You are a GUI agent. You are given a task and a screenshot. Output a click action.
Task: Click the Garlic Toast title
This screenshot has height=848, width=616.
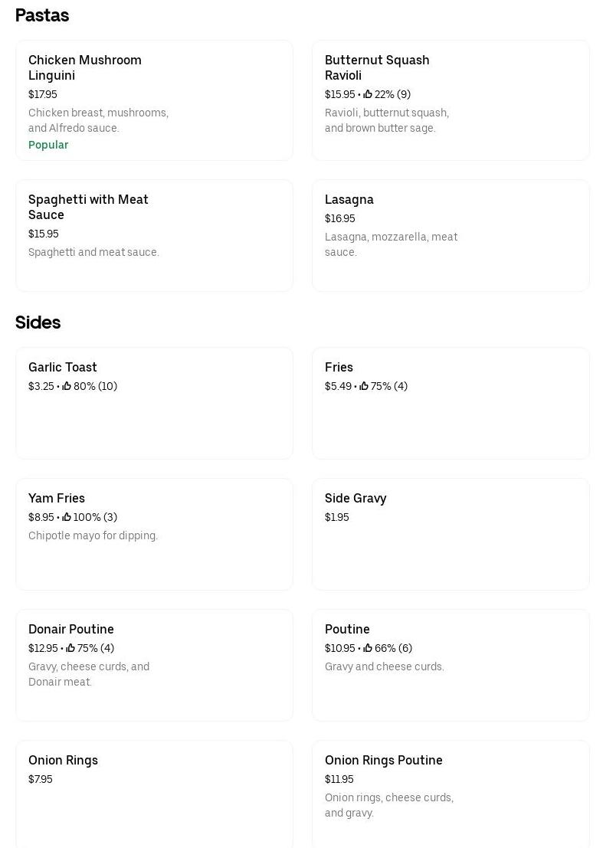pyautogui.click(x=63, y=368)
